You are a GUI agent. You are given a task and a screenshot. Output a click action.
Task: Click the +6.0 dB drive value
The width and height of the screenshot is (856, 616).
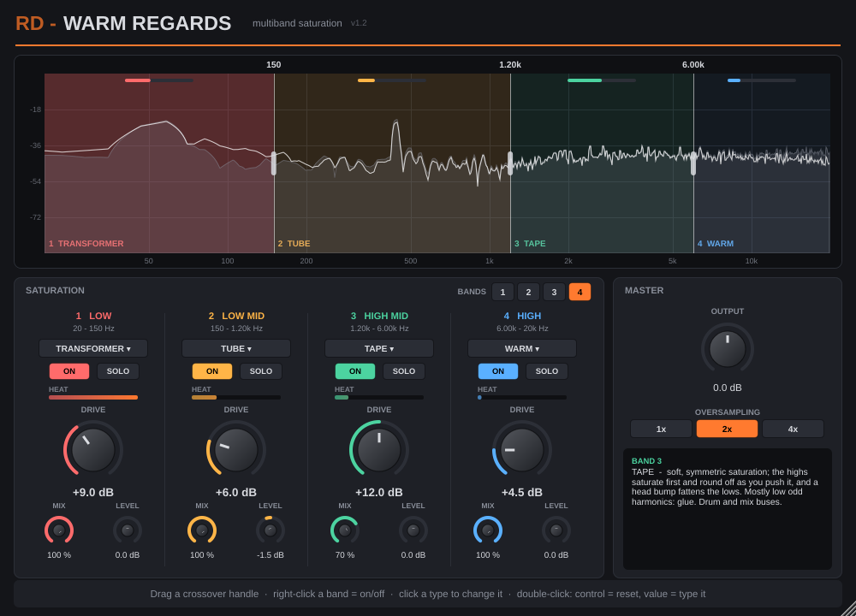click(236, 492)
